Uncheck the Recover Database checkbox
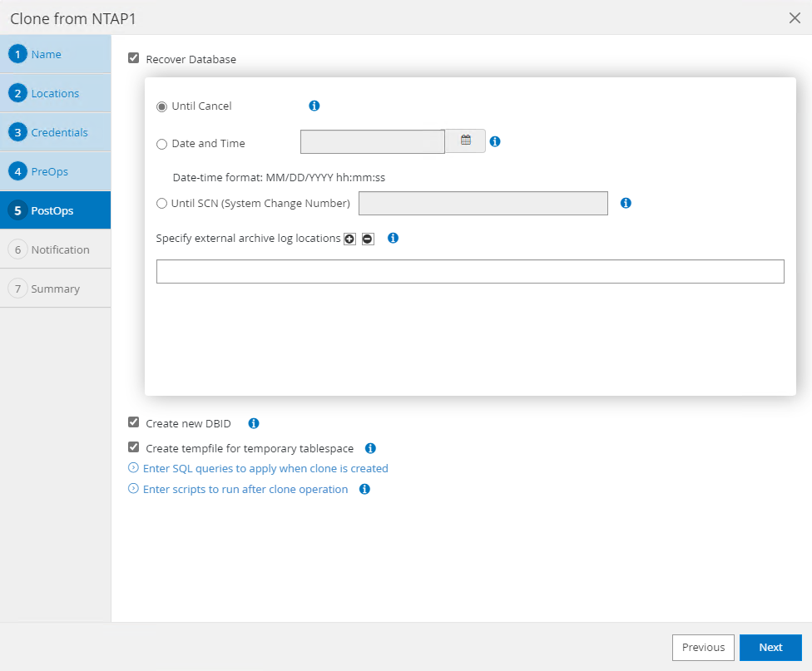 (133, 59)
